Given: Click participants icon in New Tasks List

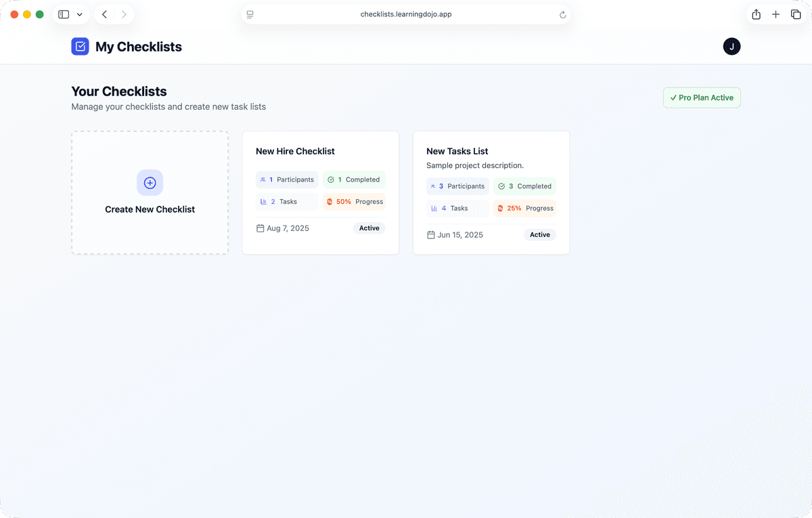Looking at the screenshot, I should click(433, 186).
